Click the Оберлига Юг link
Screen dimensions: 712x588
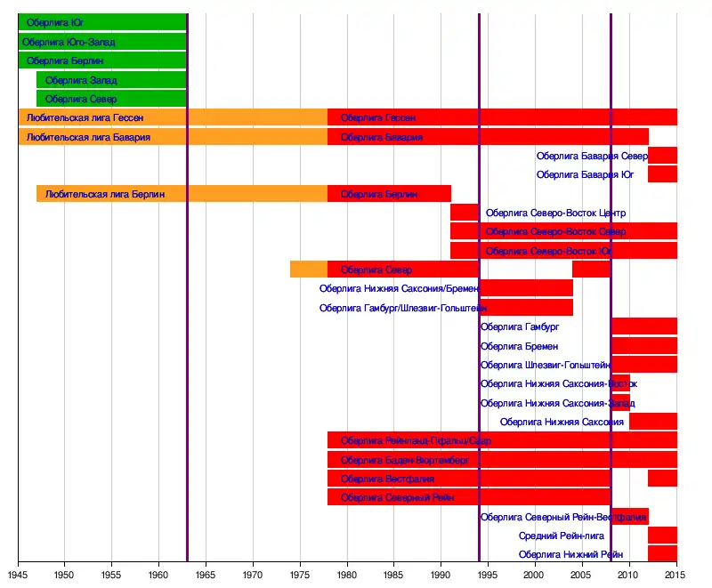coord(51,22)
